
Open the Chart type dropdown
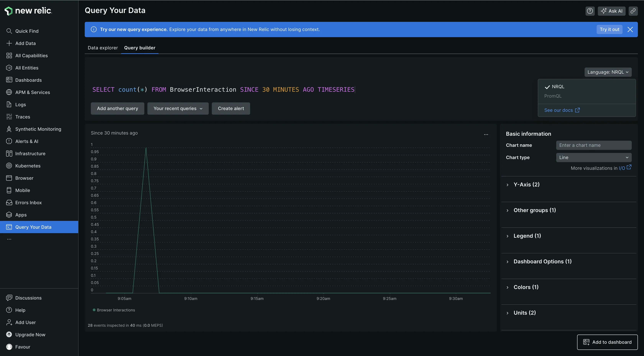(594, 157)
